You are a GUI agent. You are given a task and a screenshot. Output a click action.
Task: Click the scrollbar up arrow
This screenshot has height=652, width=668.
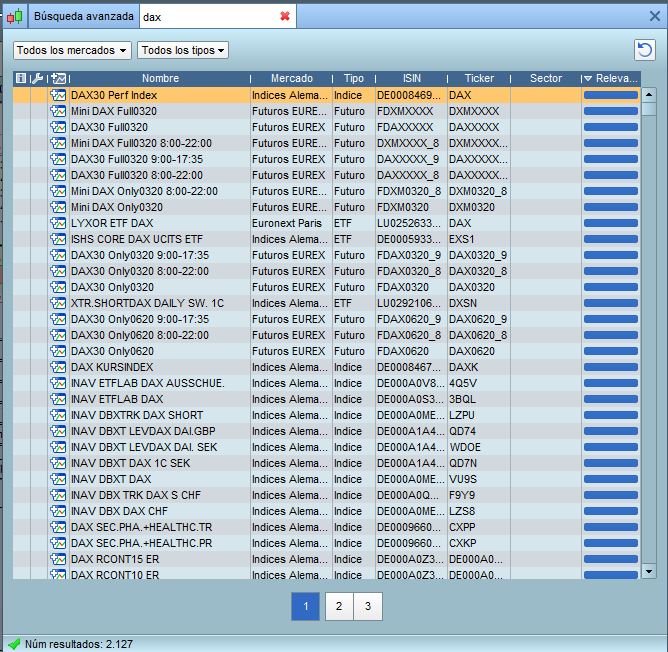(x=649, y=94)
